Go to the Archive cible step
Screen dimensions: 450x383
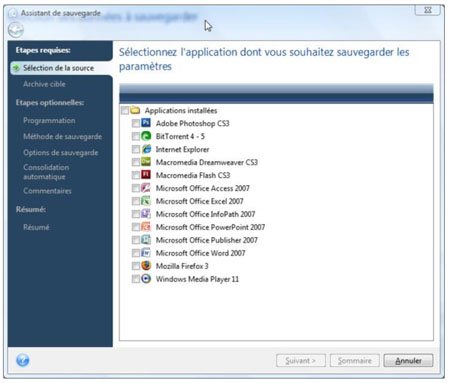point(44,84)
